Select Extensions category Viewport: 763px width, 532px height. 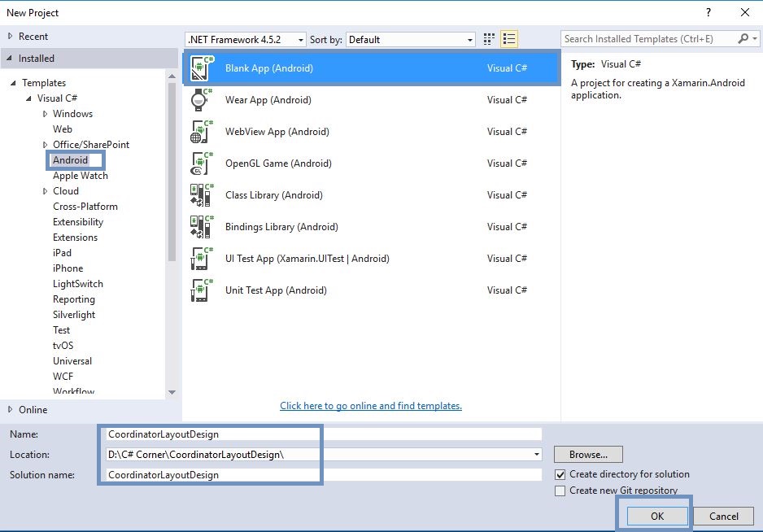click(75, 238)
